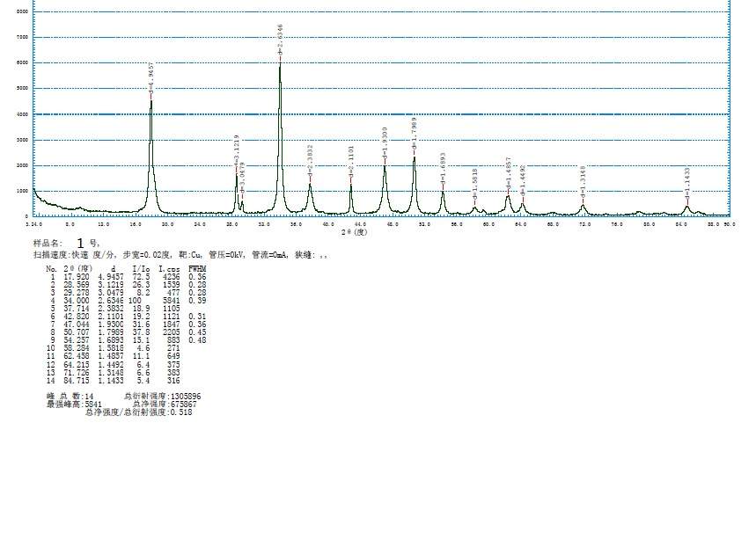
Task: Click the 58.284 angle value in table
Action: [x=77, y=348]
